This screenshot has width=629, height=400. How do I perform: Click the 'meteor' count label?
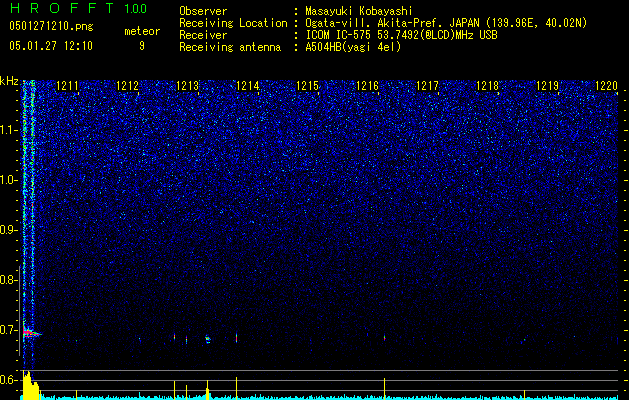tap(142, 31)
